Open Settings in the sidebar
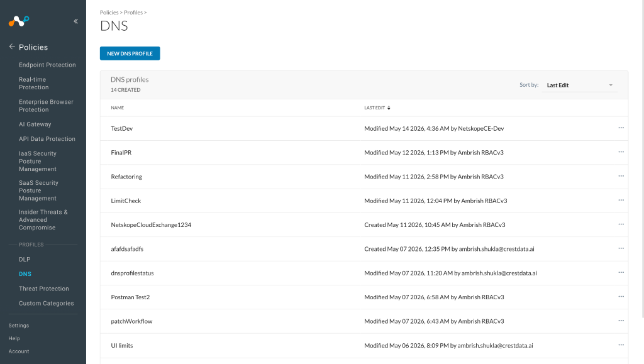 click(x=19, y=326)
